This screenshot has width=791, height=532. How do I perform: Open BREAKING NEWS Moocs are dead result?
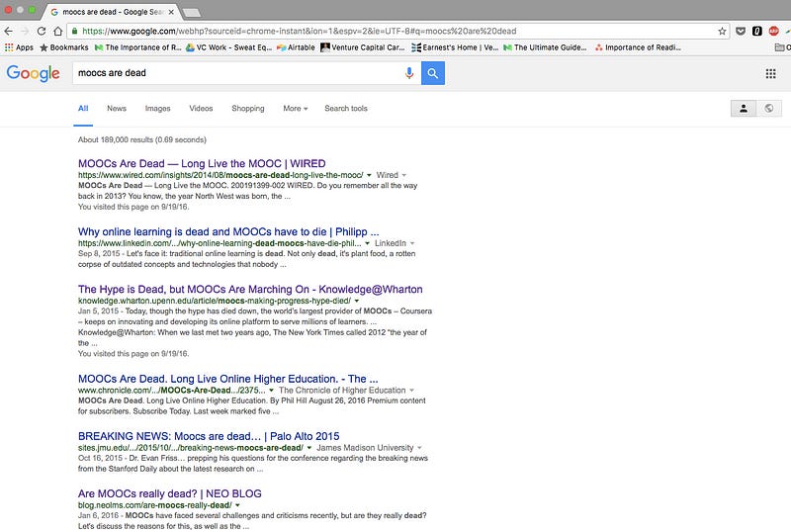(x=209, y=436)
